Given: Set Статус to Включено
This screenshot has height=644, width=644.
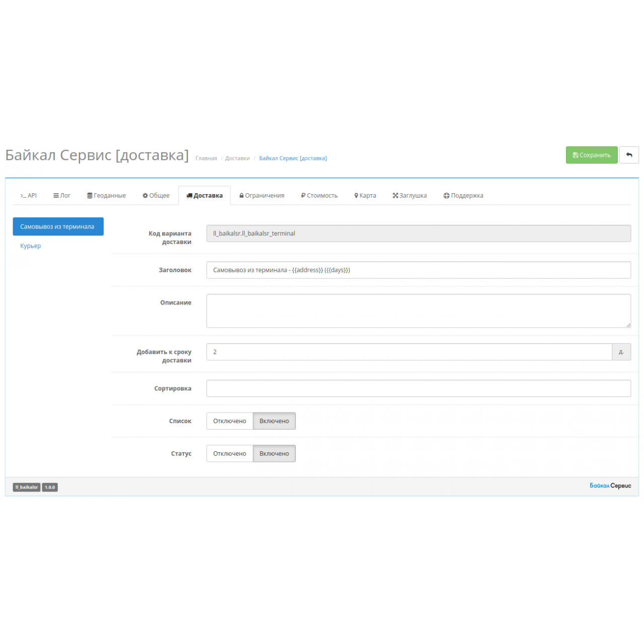Looking at the screenshot, I should click(274, 453).
